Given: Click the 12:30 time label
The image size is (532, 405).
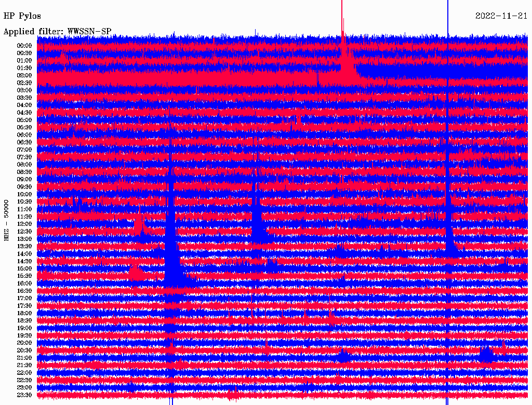Looking at the screenshot, I should coord(24,232).
